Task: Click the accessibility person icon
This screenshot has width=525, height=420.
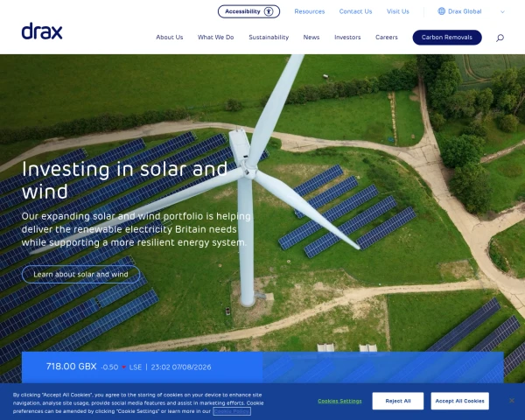Action: click(x=269, y=11)
